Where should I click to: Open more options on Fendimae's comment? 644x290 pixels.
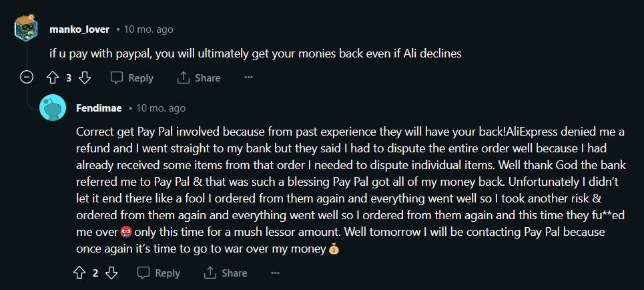click(275, 273)
